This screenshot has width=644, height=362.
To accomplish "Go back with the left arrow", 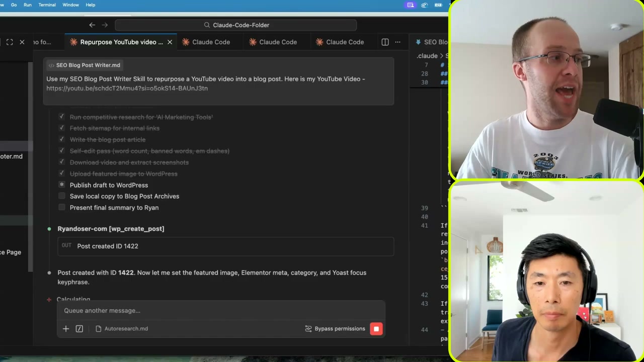I will pos(92,25).
